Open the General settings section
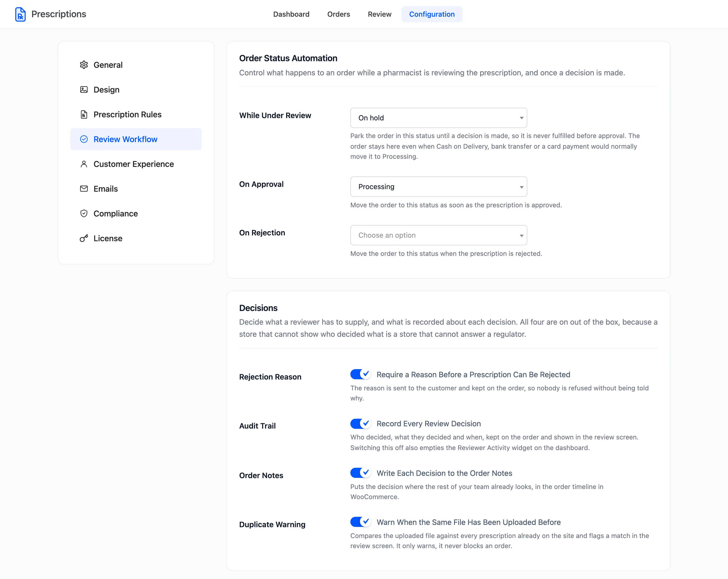This screenshot has width=728, height=579. coord(136,65)
